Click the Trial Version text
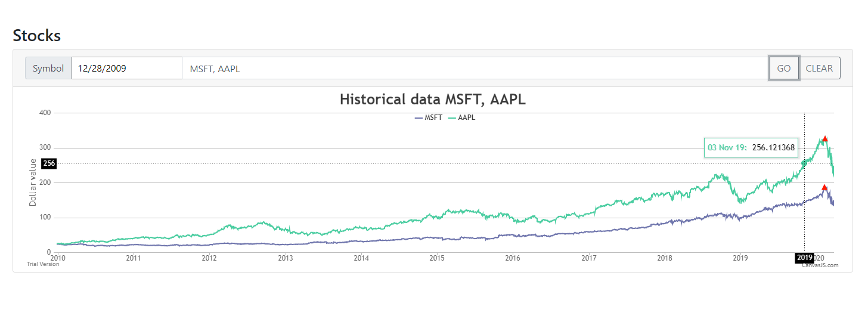 (x=43, y=264)
